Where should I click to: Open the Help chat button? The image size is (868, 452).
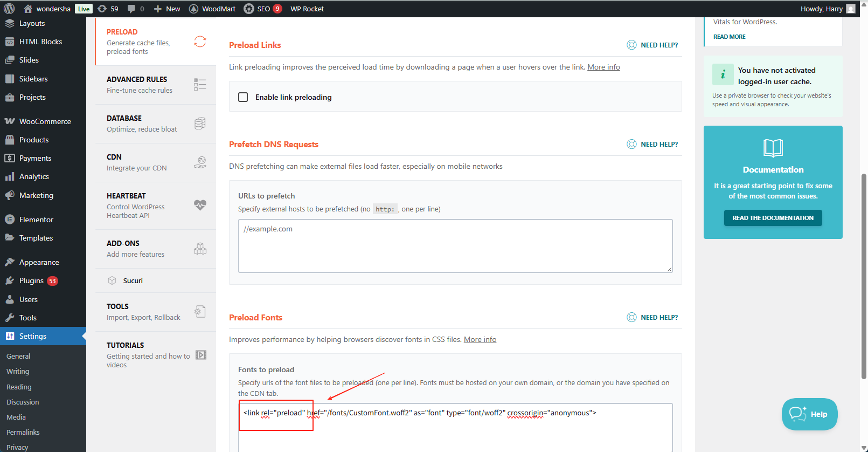coord(810,414)
